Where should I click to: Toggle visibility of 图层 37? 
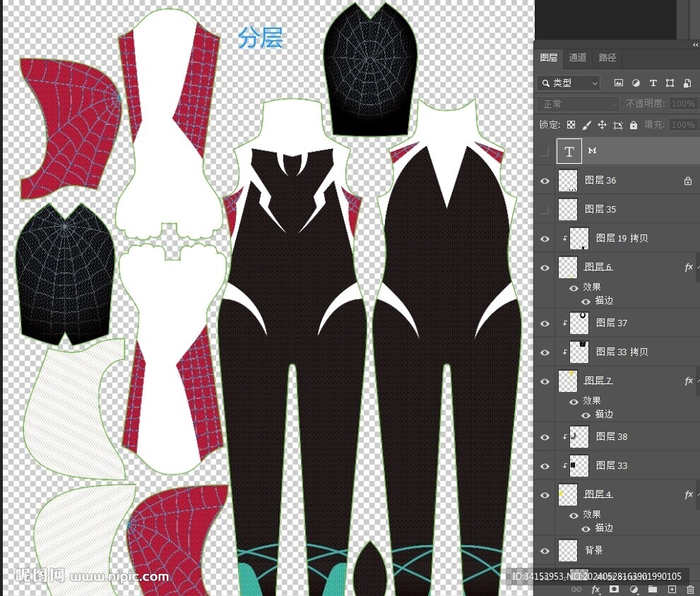[545, 323]
